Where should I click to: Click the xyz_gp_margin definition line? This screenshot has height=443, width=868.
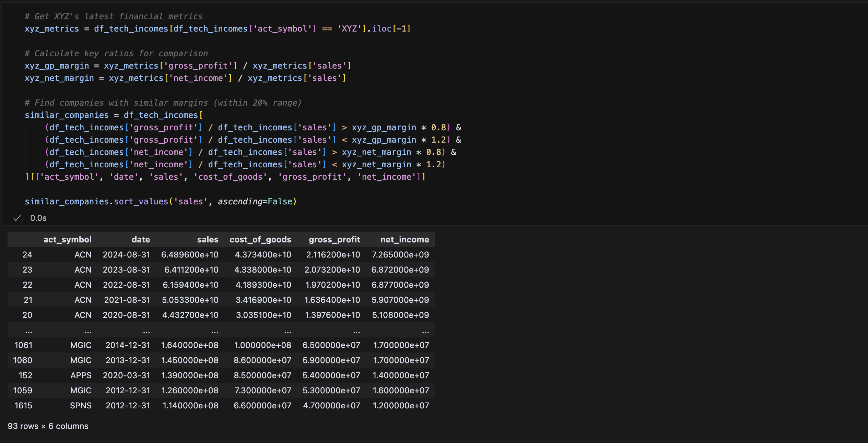[x=188, y=66]
